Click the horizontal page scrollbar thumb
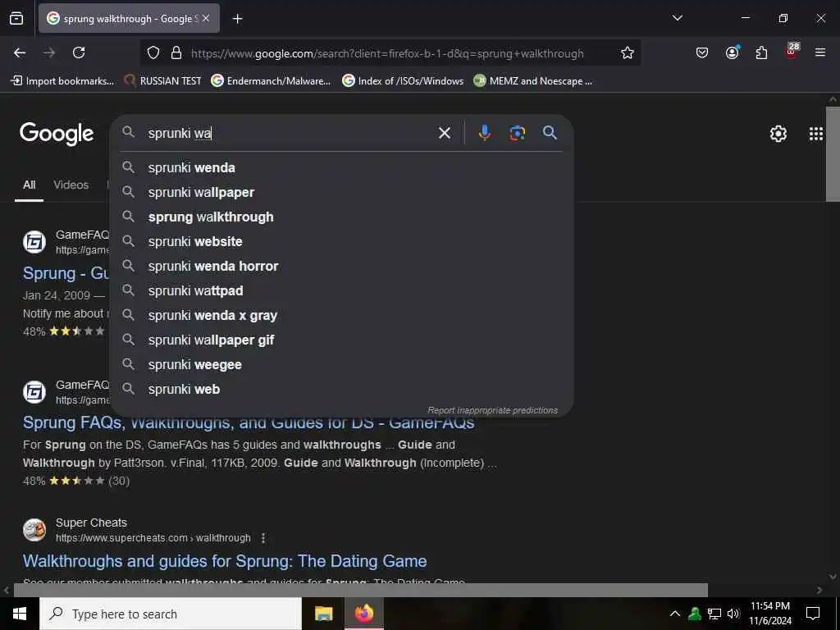This screenshot has height=630, width=840. tap(361, 590)
